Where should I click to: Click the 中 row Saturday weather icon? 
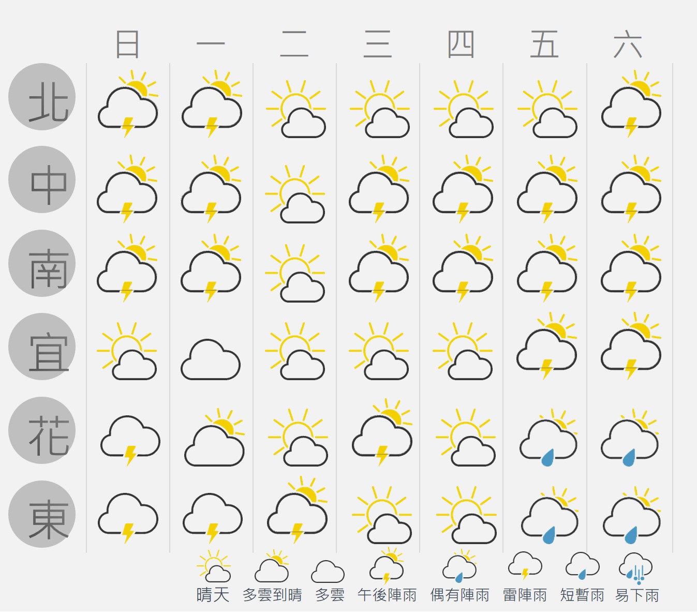coord(631,189)
